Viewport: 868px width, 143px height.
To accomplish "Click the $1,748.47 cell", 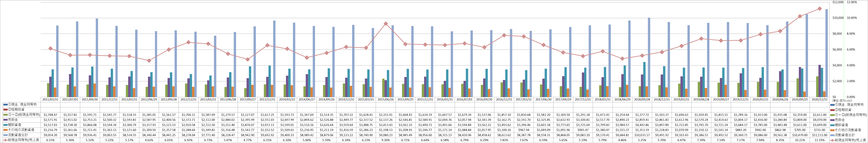I will click(50, 115).
